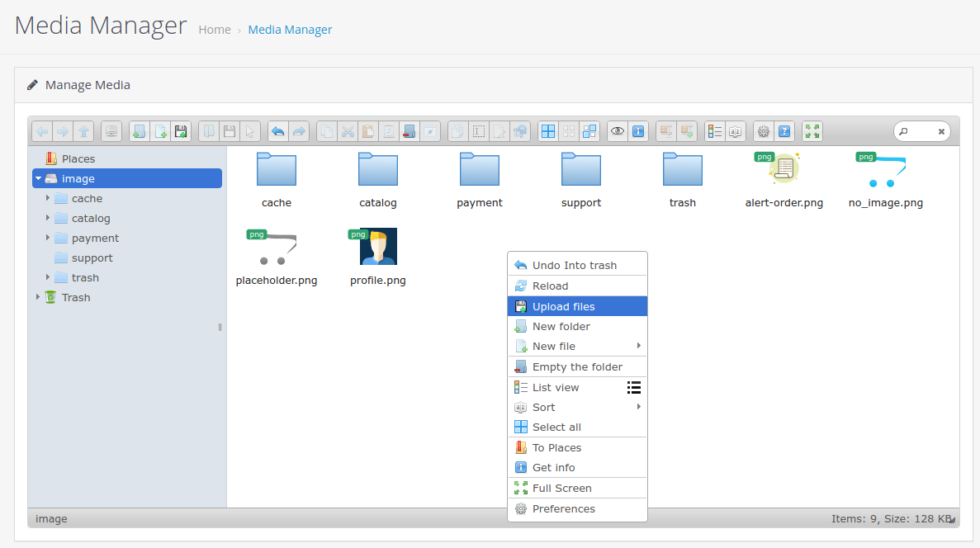Expand the payment folder tree node
This screenshot has height=548, width=980.
(x=47, y=238)
